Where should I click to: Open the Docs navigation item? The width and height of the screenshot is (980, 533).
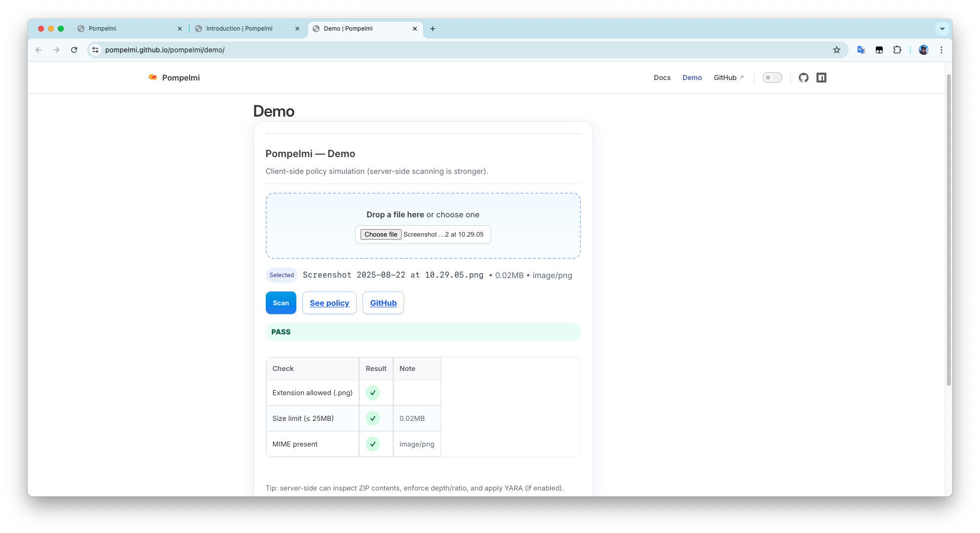click(662, 78)
